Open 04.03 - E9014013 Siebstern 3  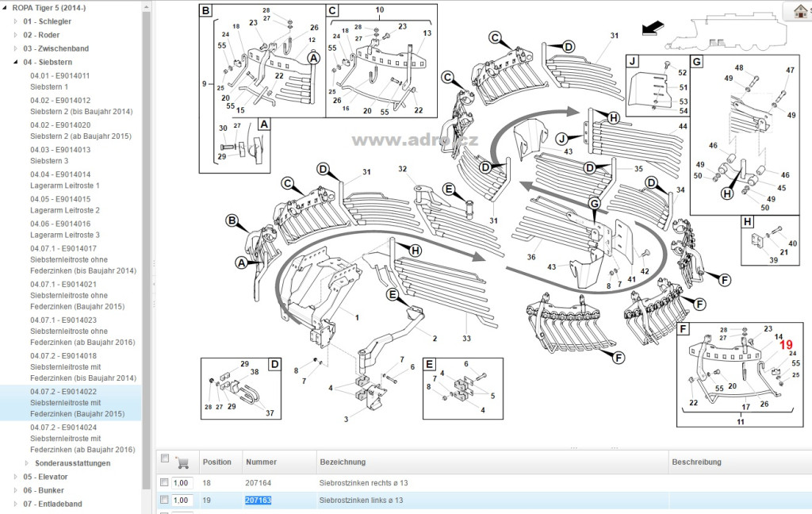click(60, 155)
